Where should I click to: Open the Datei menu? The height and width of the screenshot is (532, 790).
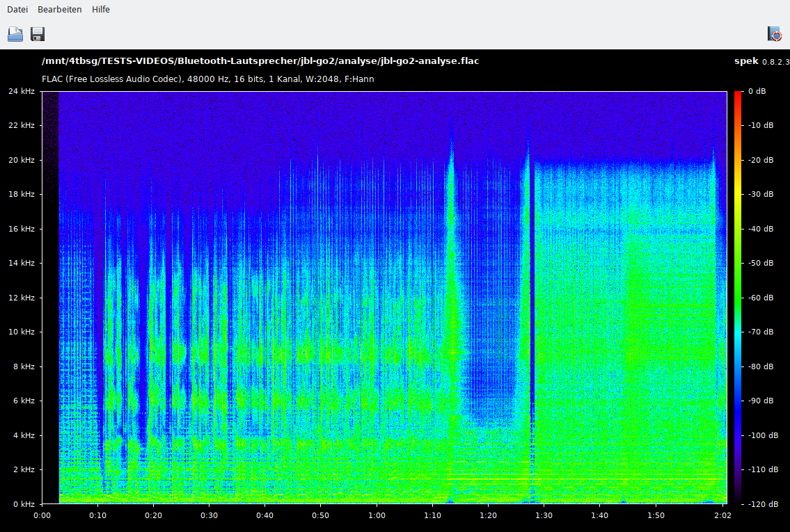17,10
